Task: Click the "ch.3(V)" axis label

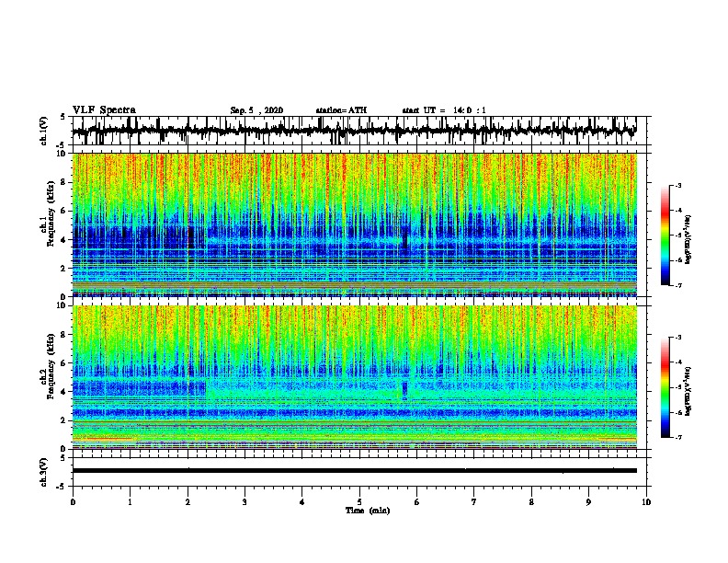Action: click(44, 472)
